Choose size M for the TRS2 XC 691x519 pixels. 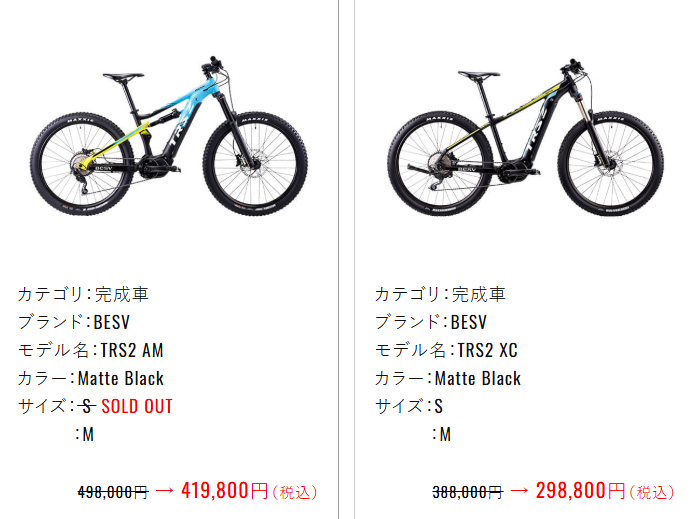[444, 434]
